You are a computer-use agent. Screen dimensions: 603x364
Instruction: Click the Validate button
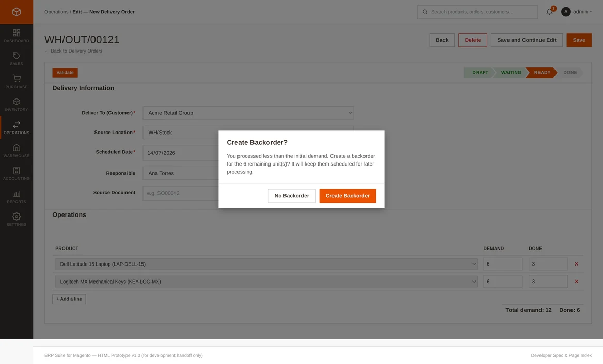point(65,73)
